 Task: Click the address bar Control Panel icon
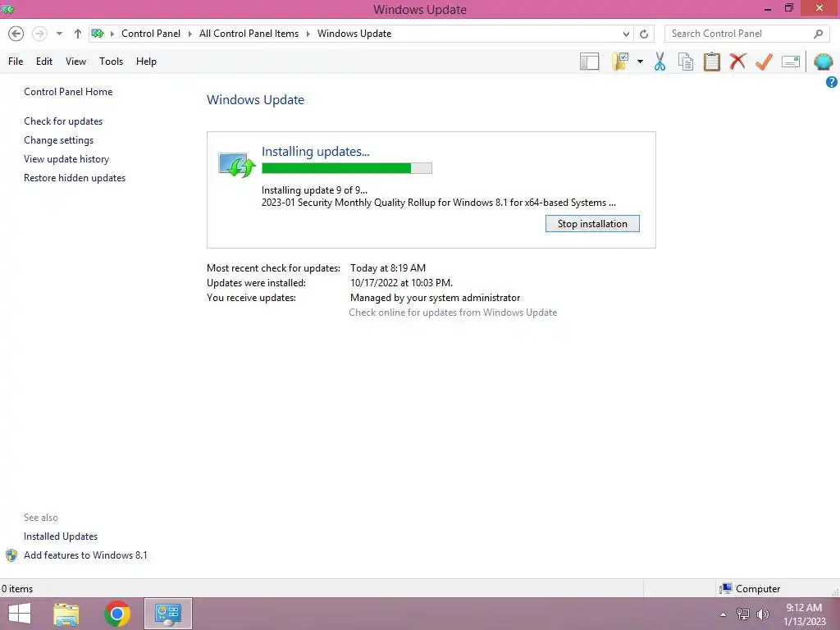pos(98,34)
